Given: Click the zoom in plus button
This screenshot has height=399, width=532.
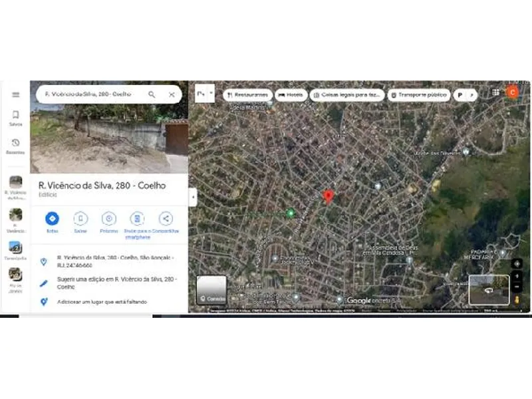Looking at the screenshot, I should (x=517, y=277).
